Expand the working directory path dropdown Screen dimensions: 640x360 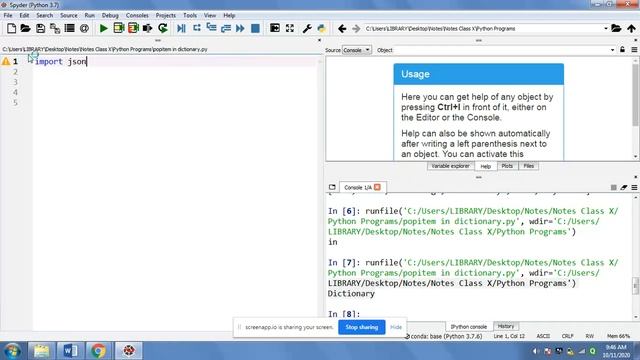[606, 29]
